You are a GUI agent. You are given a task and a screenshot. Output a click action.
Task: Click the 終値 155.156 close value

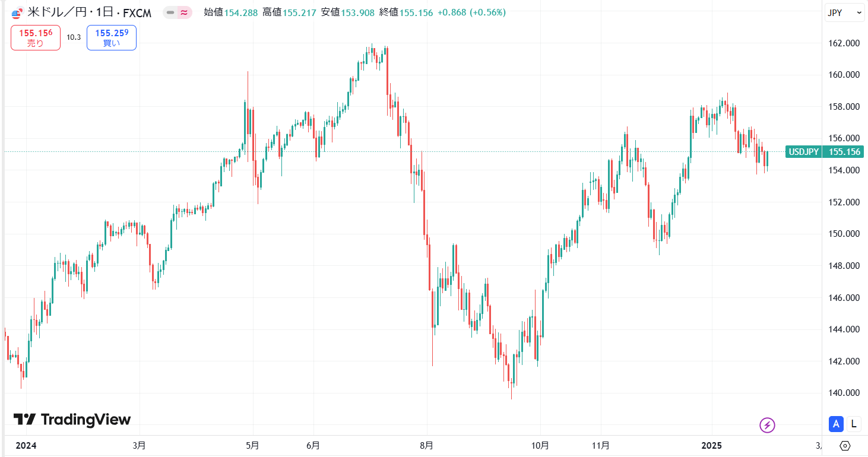tap(406, 12)
